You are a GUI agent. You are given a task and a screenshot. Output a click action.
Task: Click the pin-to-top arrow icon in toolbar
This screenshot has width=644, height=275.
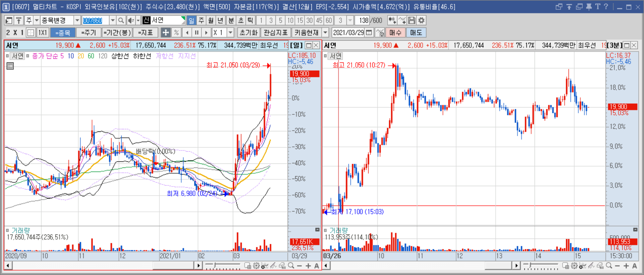(19, 20)
